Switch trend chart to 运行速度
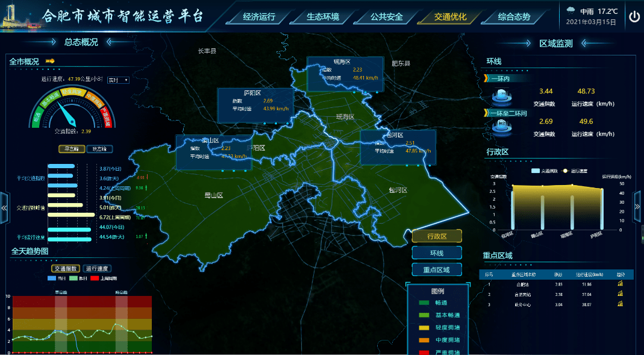 [x=98, y=269]
